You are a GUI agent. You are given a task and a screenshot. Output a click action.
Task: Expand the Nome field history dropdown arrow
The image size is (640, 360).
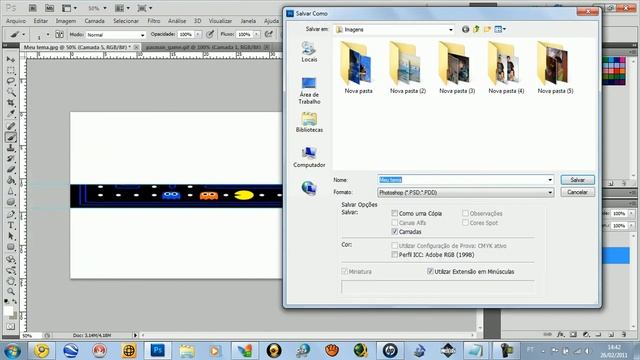click(x=550, y=180)
